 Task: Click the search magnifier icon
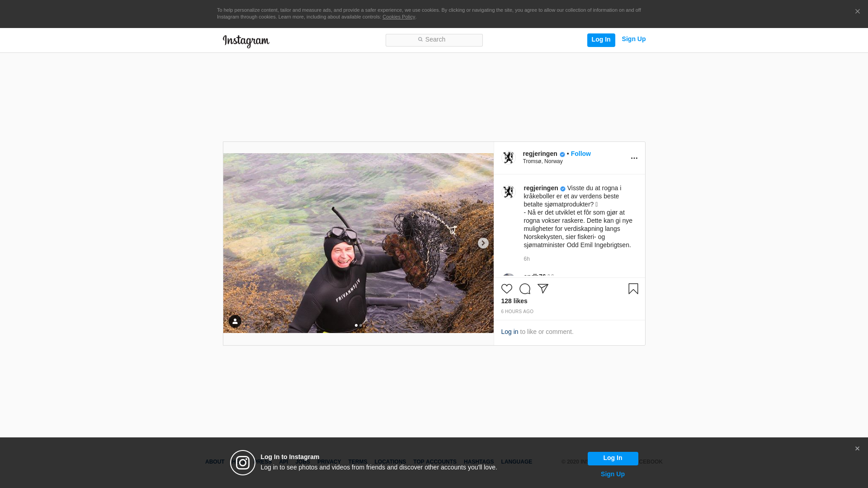pyautogui.click(x=420, y=40)
